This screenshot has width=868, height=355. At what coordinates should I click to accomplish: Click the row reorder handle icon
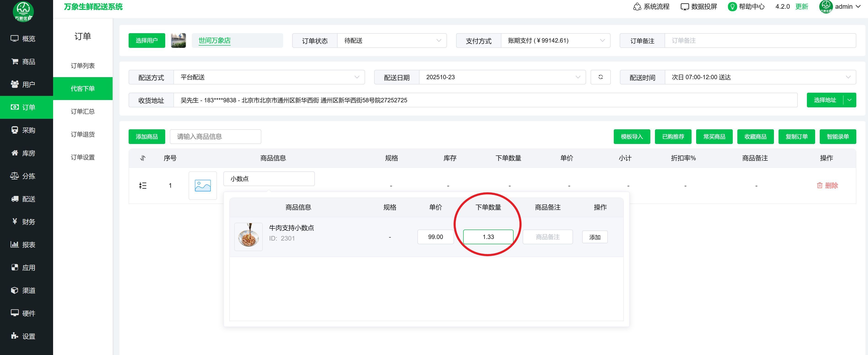click(143, 185)
